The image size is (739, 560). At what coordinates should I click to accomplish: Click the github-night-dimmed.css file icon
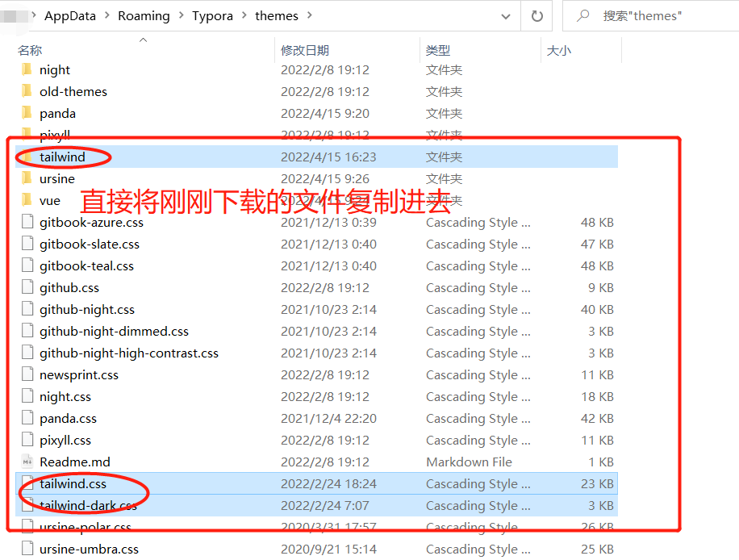point(27,331)
